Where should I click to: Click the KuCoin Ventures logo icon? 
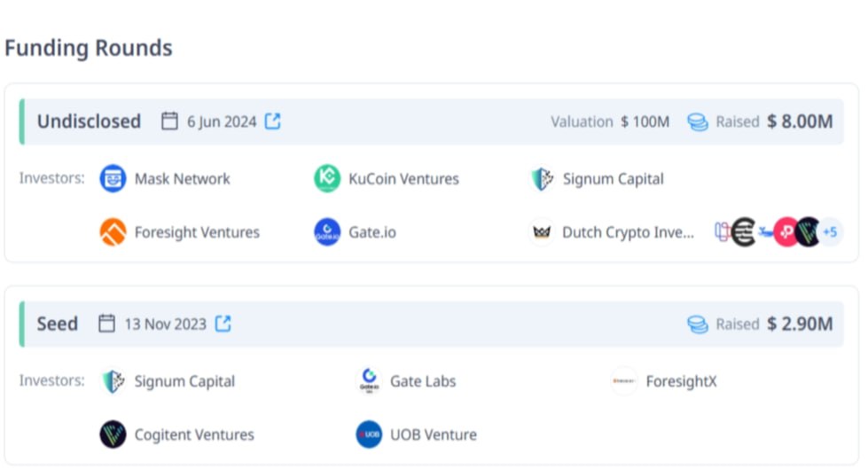pyautogui.click(x=327, y=178)
